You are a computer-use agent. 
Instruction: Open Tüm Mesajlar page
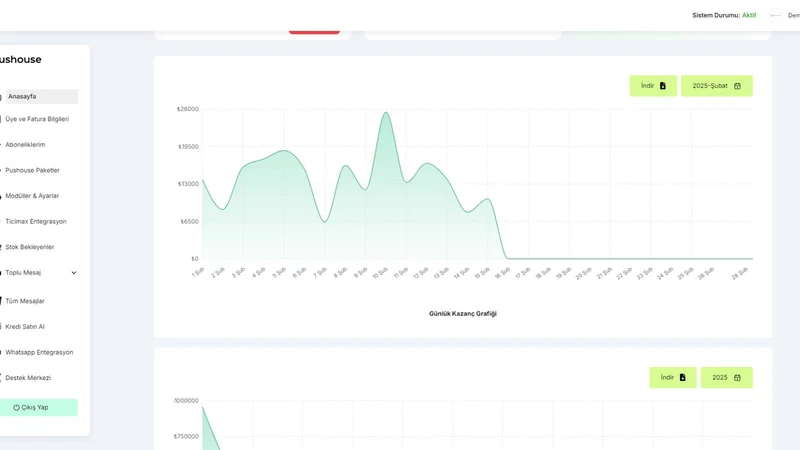(x=25, y=301)
